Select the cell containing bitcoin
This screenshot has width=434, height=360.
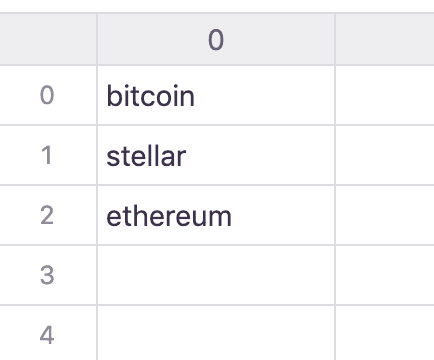coord(216,95)
